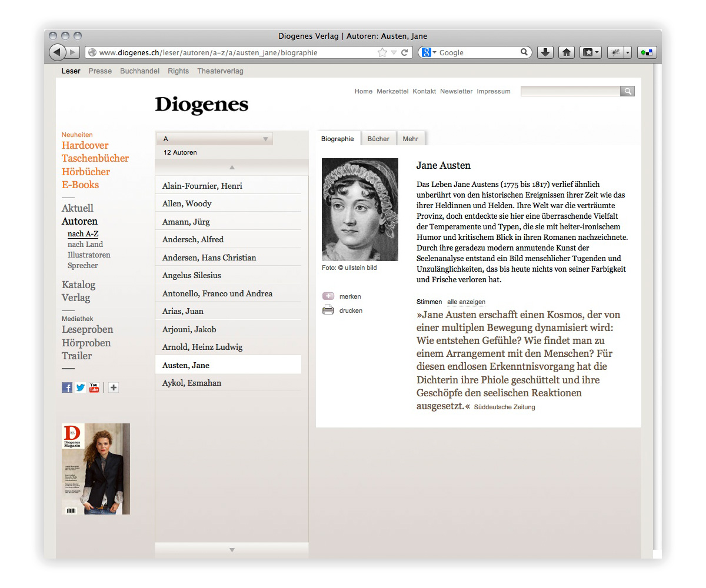Bookmark page with the star icon
706x588 pixels.
[x=382, y=52]
